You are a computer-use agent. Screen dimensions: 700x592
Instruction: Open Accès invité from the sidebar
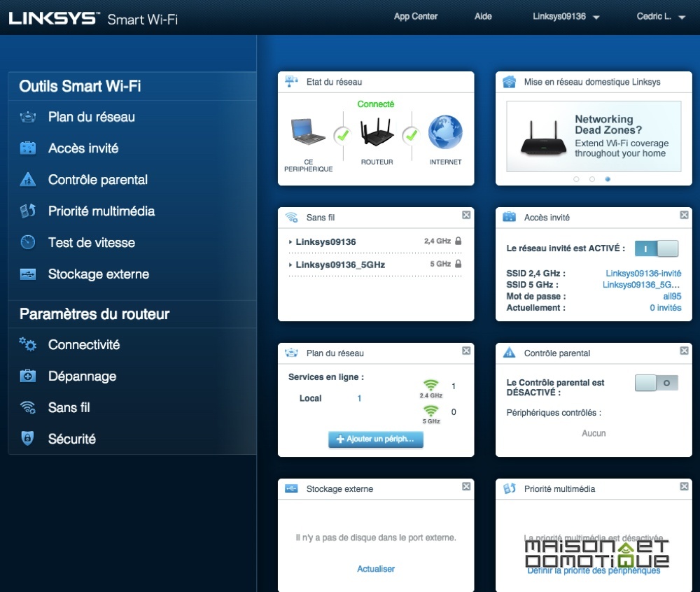(x=83, y=148)
